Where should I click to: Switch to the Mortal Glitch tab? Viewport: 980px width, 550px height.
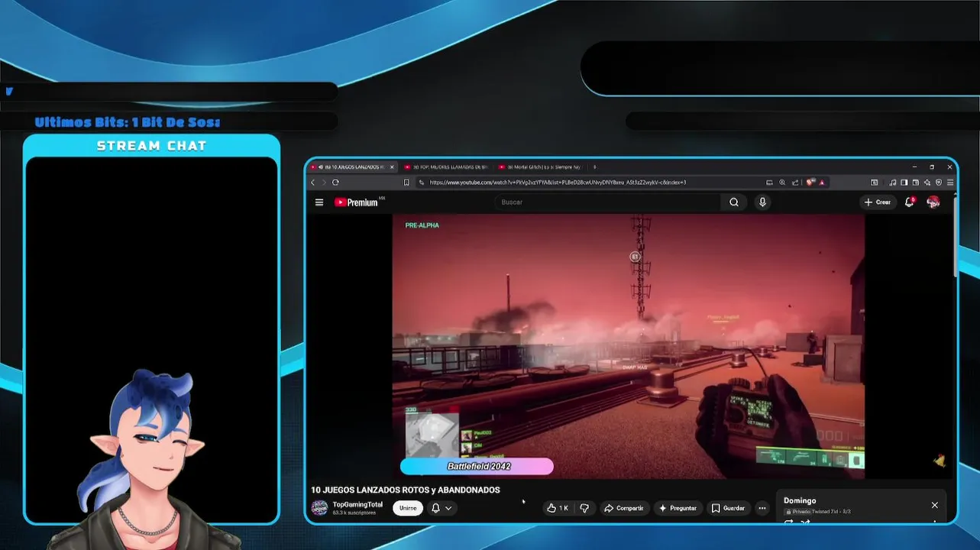click(540, 167)
